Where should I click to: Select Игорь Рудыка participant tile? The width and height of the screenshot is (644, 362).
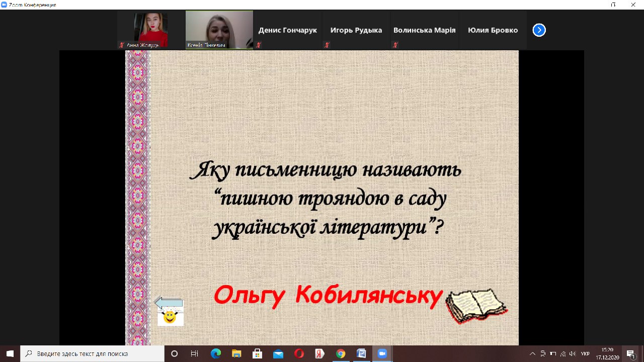tap(356, 30)
